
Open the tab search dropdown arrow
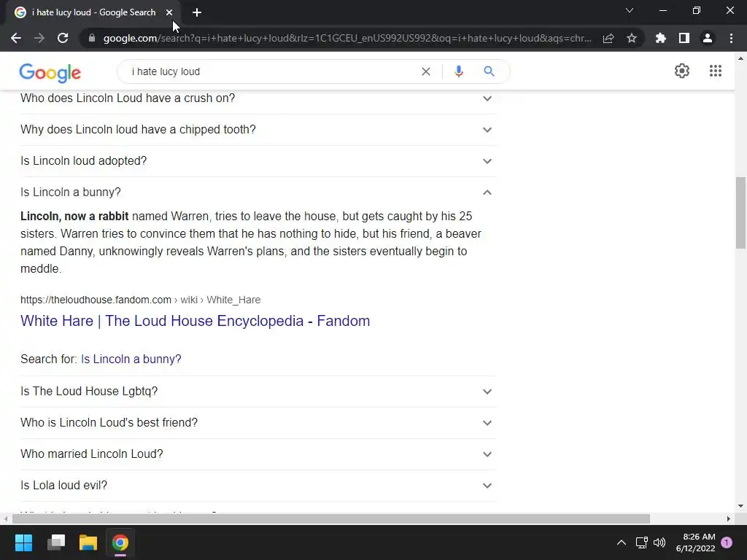click(630, 10)
